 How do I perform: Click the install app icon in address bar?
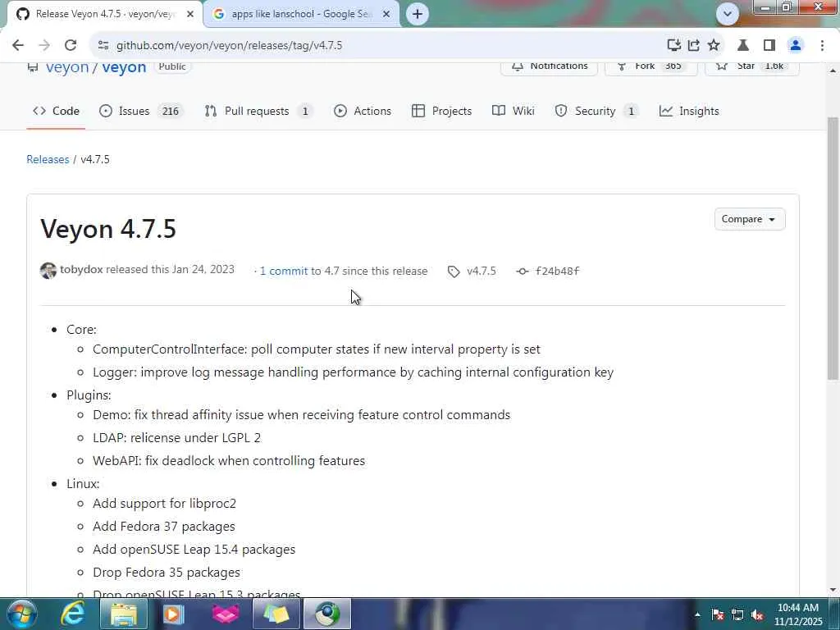pos(673,45)
